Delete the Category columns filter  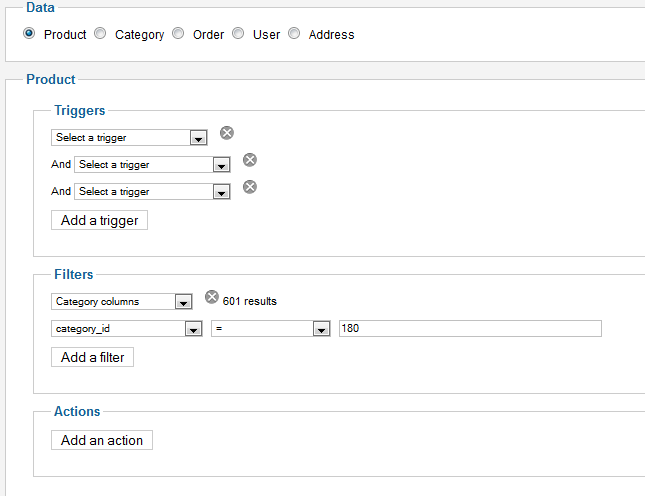click(211, 297)
